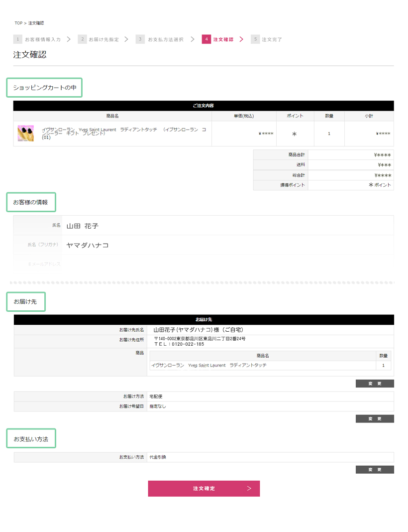Click the step 5 number badge
Screen dimensions: 408x532
(x=255, y=39)
